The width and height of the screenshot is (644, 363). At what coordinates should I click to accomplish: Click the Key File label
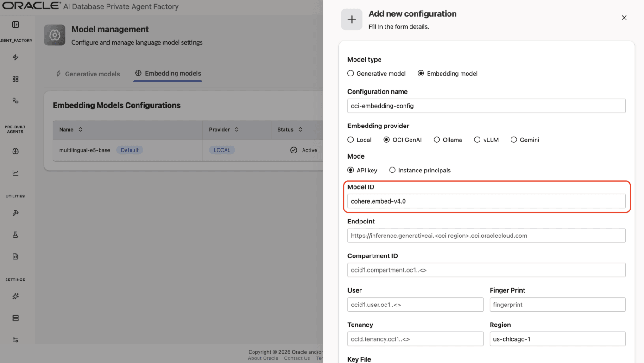[x=360, y=359]
